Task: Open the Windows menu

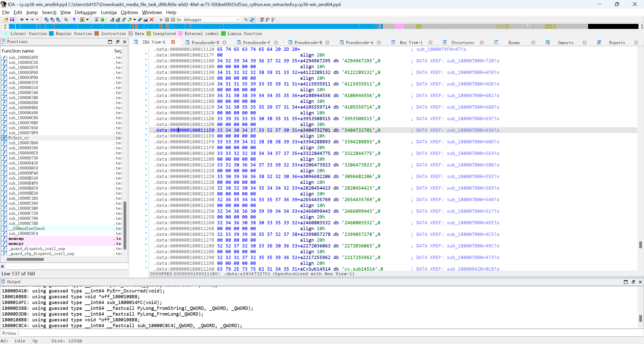Action: (x=152, y=12)
